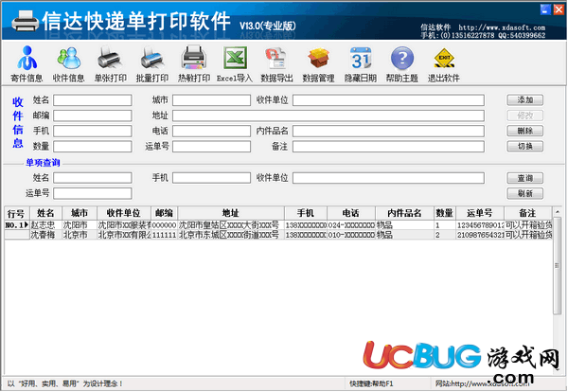Viewport: 568px width, 392px height.
Task: Select the 111111 postal code cell
Action: click(164, 235)
